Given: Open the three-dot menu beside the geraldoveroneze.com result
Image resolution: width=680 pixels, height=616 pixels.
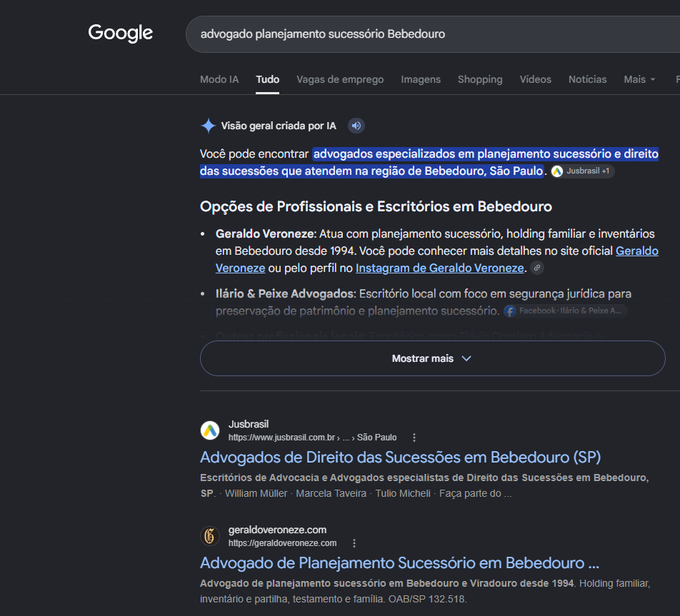Looking at the screenshot, I should [x=354, y=543].
